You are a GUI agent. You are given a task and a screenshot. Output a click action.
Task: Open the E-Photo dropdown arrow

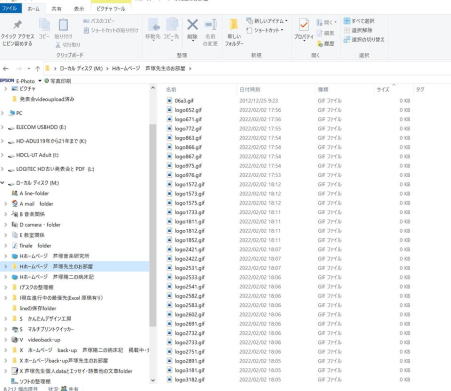coord(40,81)
